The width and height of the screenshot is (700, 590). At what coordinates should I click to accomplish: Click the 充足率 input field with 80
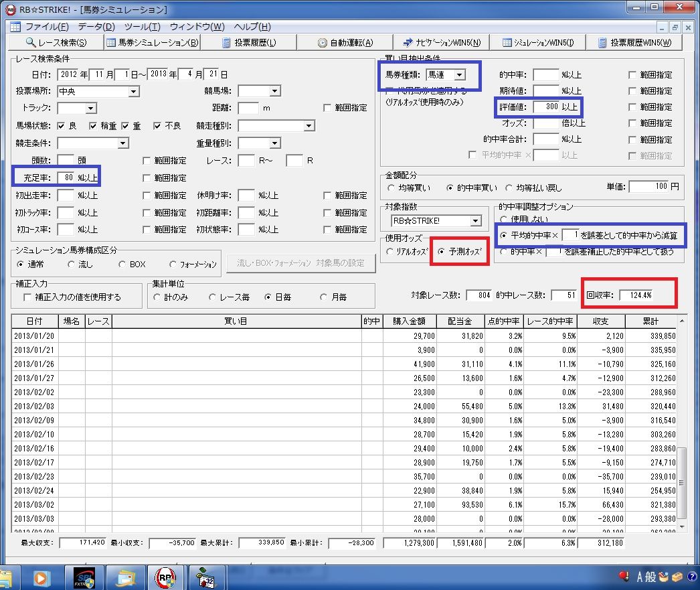(66, 177)
